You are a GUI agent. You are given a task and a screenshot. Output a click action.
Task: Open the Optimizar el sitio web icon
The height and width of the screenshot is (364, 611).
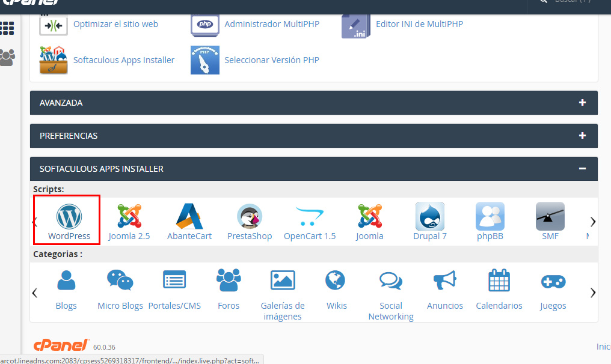pos(54,26)
